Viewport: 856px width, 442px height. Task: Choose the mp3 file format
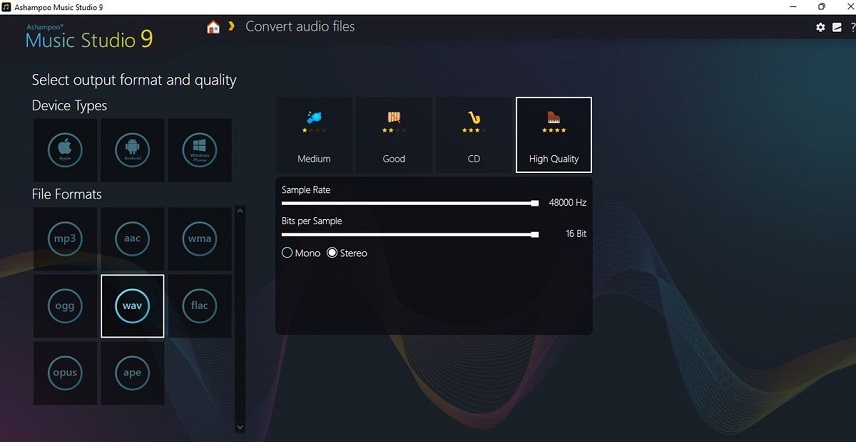(65, 239)
